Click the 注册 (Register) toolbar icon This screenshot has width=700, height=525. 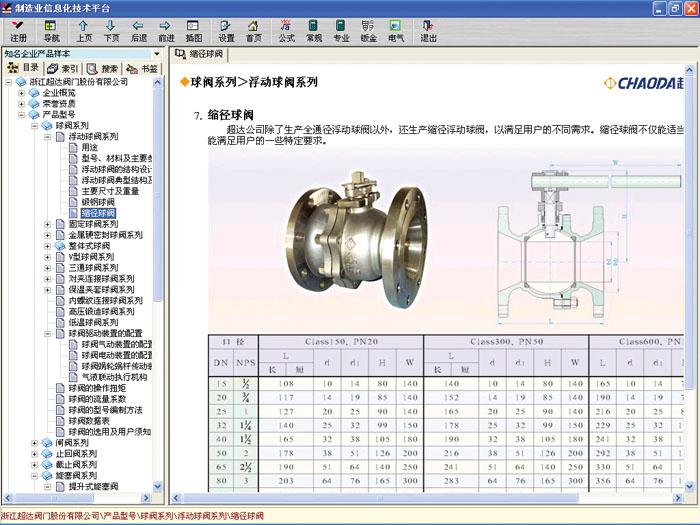pyautogui.click(x=19, y=30)
